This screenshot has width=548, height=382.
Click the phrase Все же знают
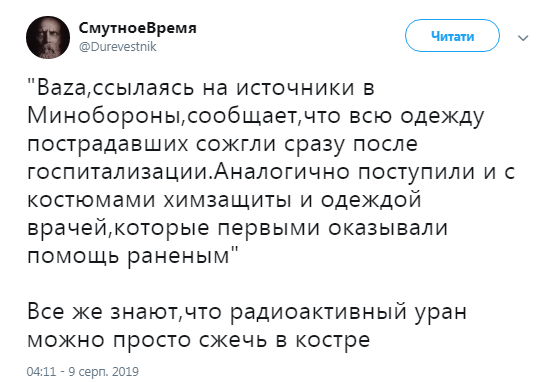102,312
